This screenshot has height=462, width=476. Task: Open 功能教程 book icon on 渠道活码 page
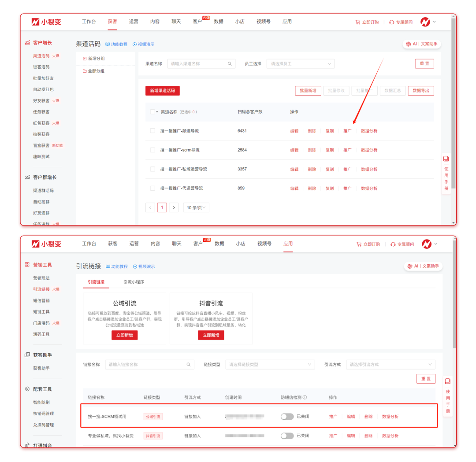point(108,44)
